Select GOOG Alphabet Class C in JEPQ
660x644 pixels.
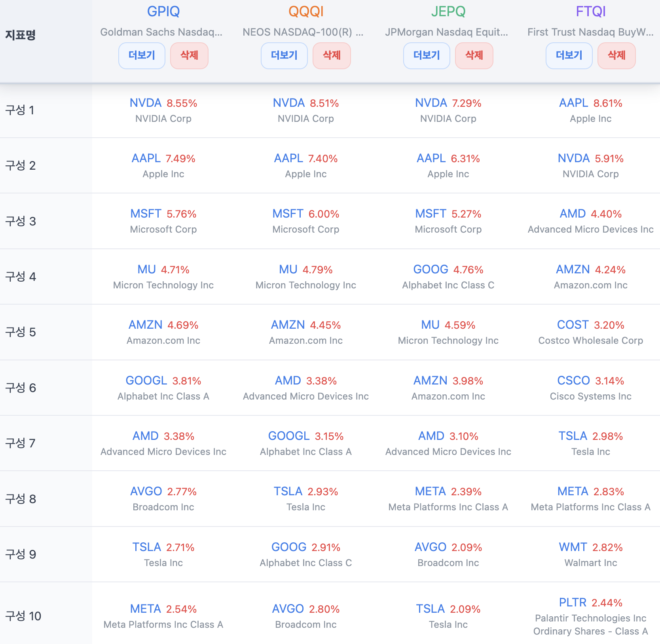431,269
